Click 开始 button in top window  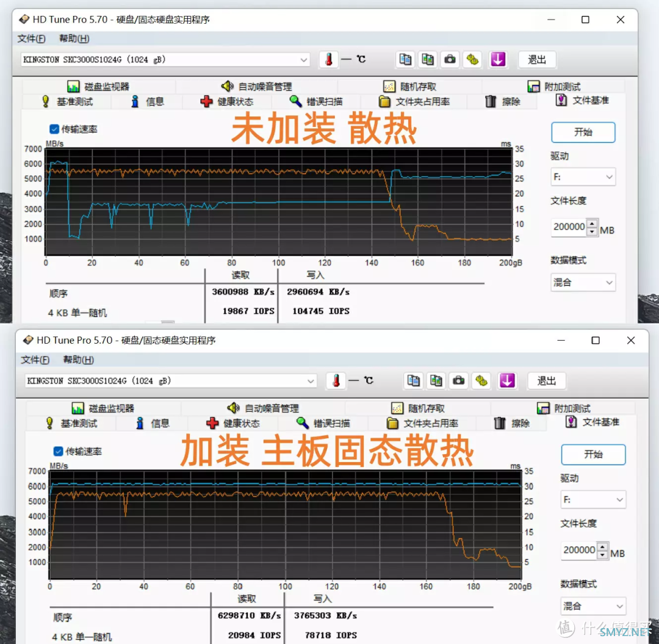point(583,132)
